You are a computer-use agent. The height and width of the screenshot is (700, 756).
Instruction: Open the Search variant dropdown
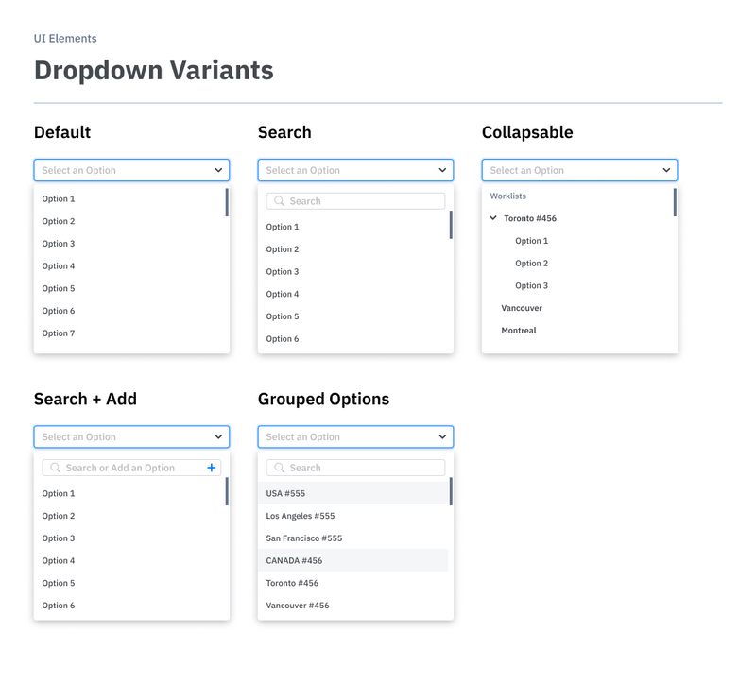(x=355, y=170)
